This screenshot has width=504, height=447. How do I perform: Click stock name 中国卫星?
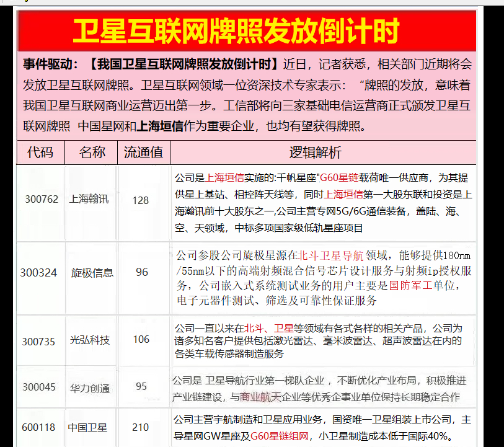[87, 427]
